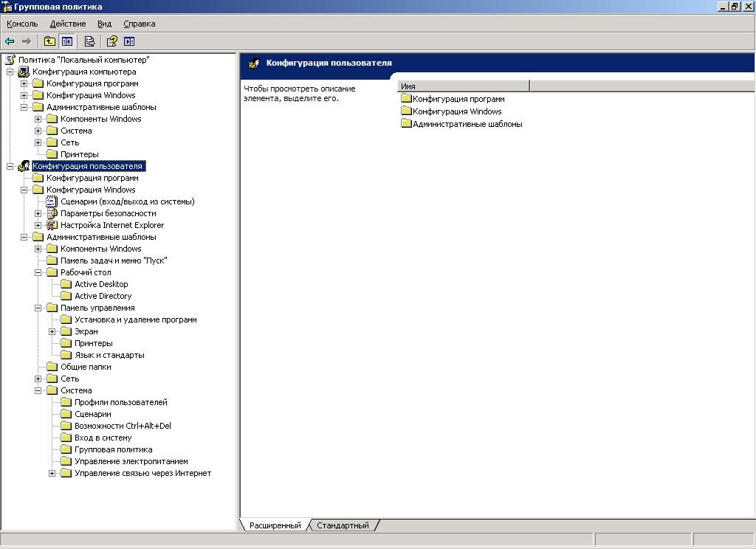756x549 pixels.
Task: Click the folder icon of Active Directory
Action: [66, 296]
